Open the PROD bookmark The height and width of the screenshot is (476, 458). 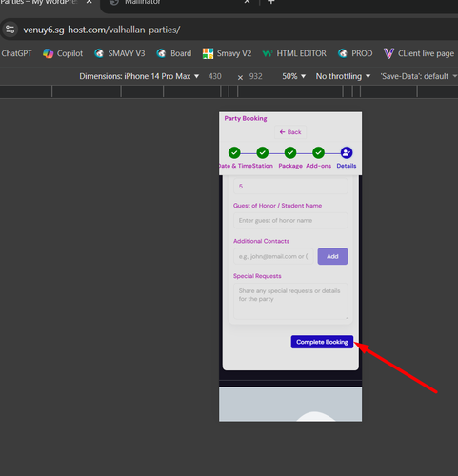355,53
